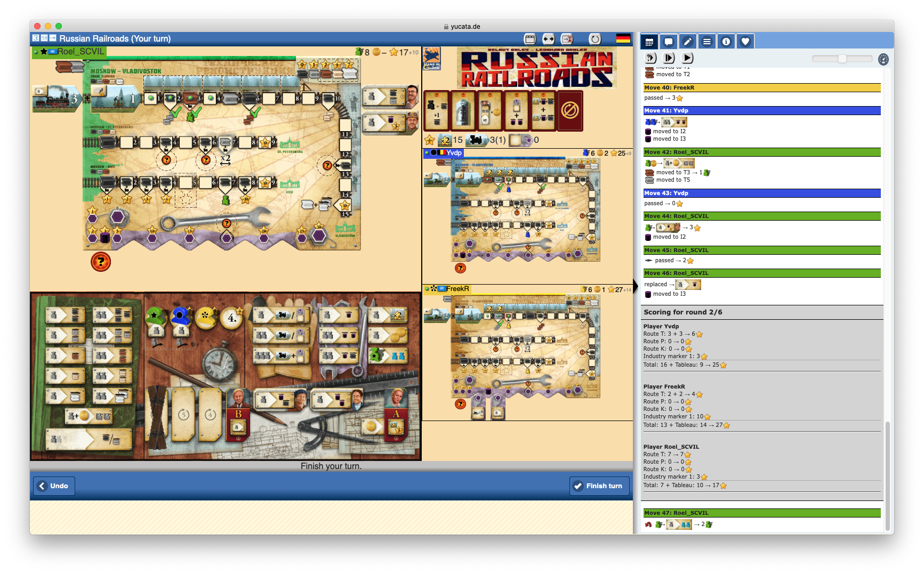924x574 pixels.
Task: Select the locomotive factory bonus card
Action: click(463, 111)
